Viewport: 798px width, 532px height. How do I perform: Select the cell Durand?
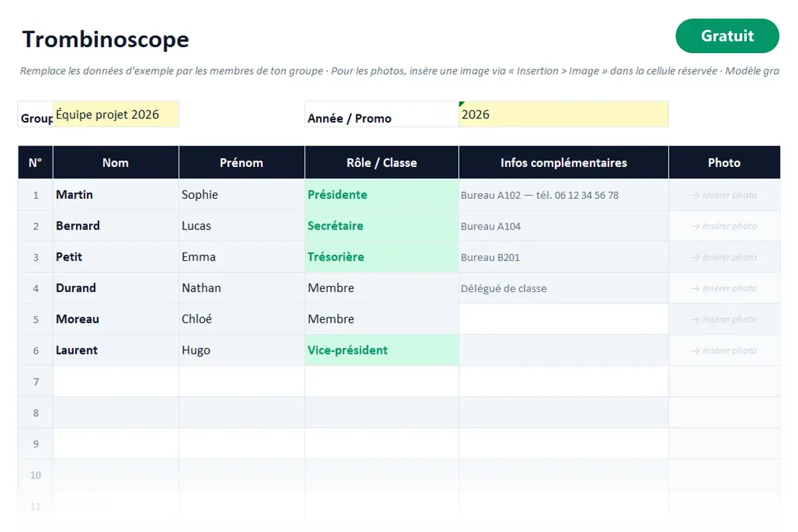click(x=116, y=288)
